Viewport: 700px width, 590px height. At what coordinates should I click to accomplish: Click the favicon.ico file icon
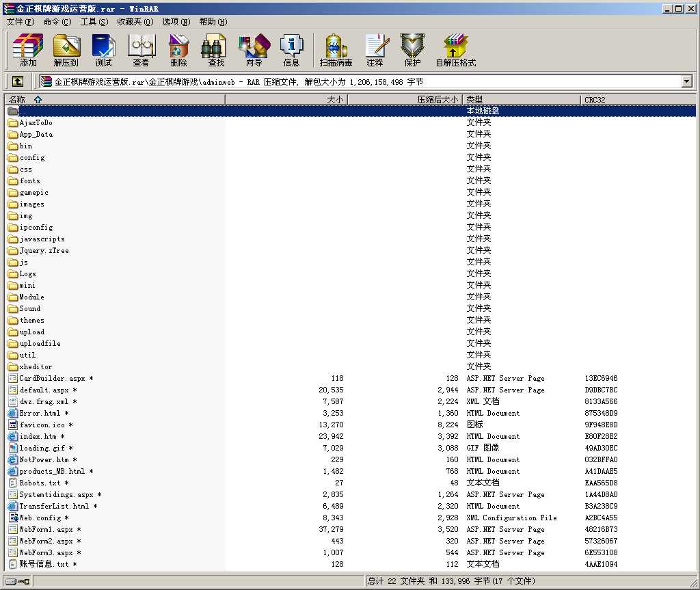(13, 425)
